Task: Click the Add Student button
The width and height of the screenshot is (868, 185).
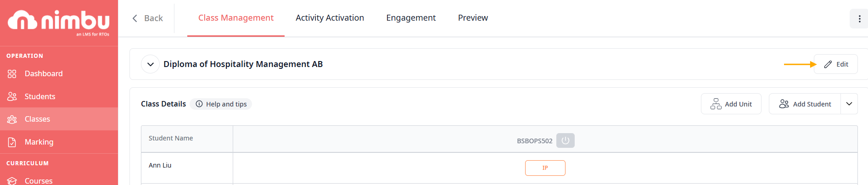Action: coord(805,104)
